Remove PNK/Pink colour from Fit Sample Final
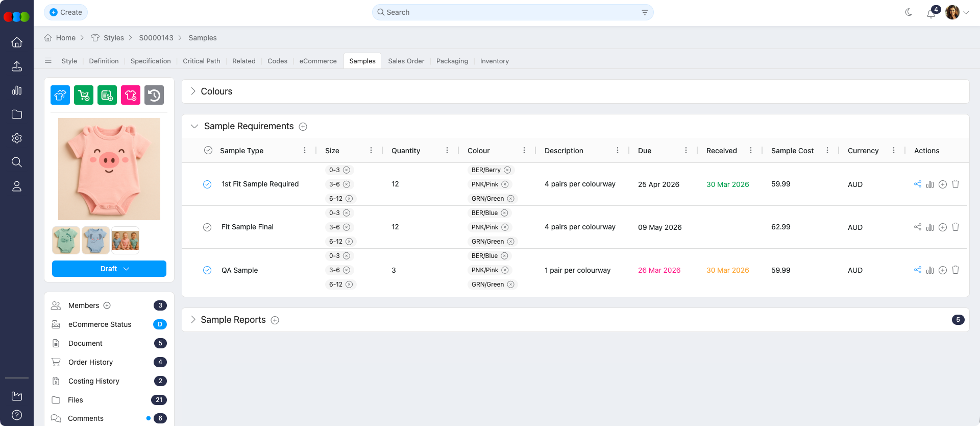980x426 pixels. (x=505, y=227)
